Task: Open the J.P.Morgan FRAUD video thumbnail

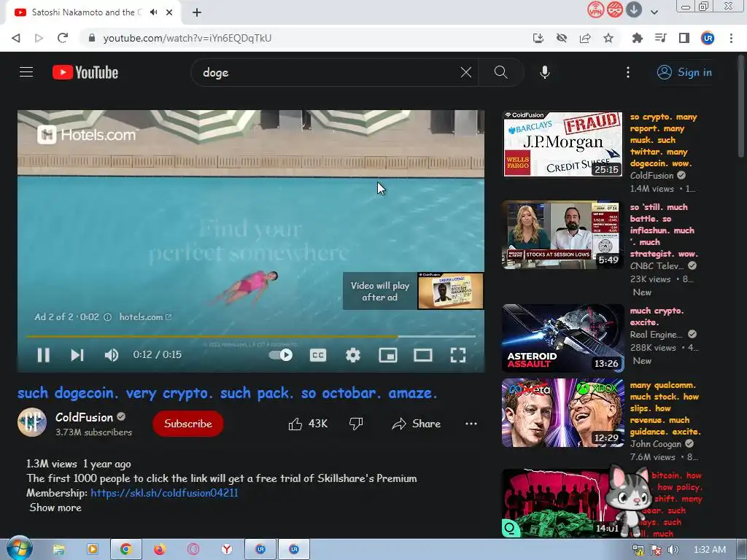Action: (562, 144)
